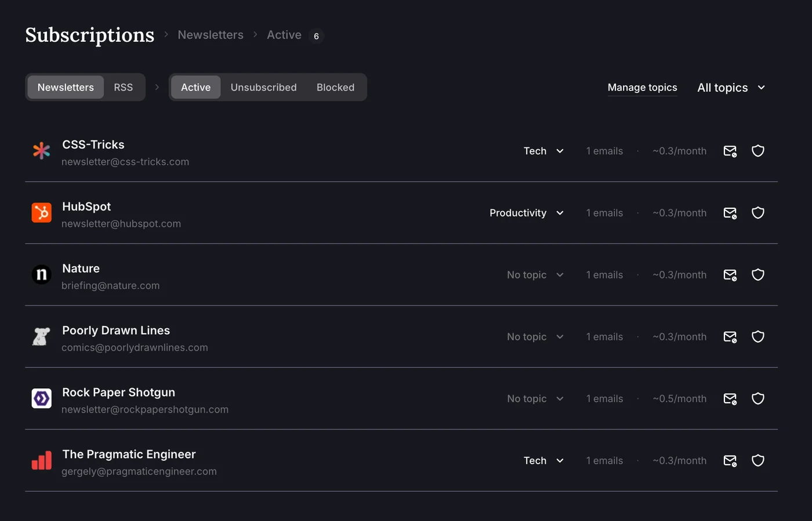Viewport: 812px width, 521px height.
Task: Click the HubSpot orange logo
Action: click(x=41, y=213)
